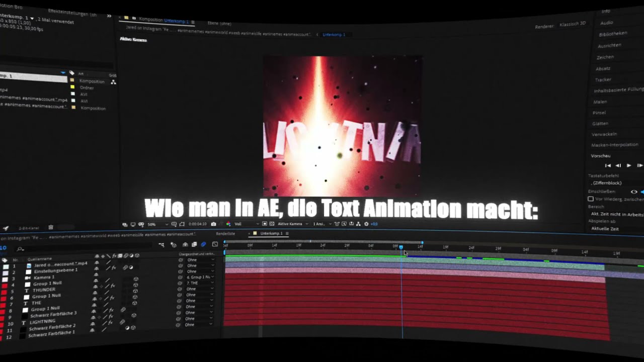Click the fx switch on Einstellungsebene 1 layer
Image resolution: width=644 pixels, height=362 pixels.
[x=114, y=268]
